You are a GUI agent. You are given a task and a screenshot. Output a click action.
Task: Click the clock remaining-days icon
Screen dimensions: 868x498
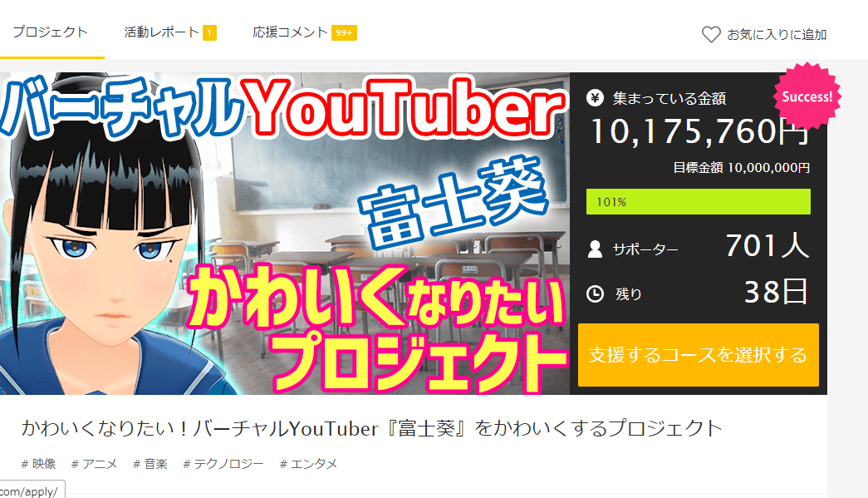coord(595,293)
